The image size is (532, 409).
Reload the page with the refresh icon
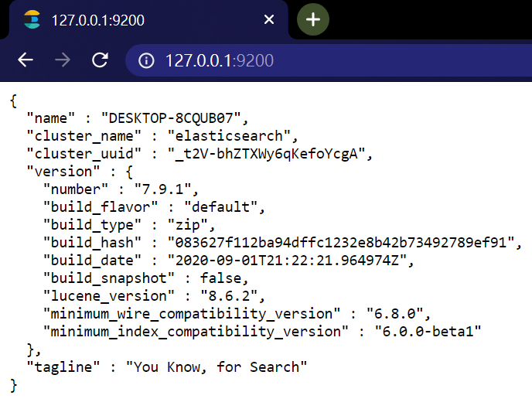[x=100, y=60]
